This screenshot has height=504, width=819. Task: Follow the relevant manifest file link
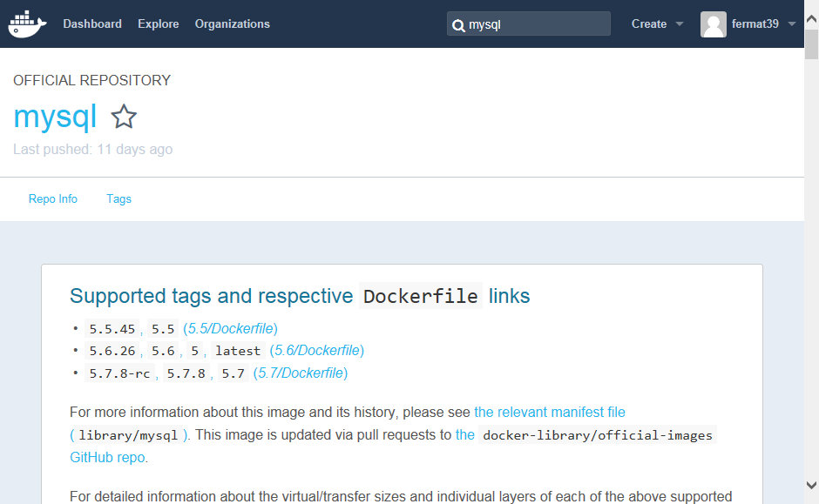click(x=550, y=413)
